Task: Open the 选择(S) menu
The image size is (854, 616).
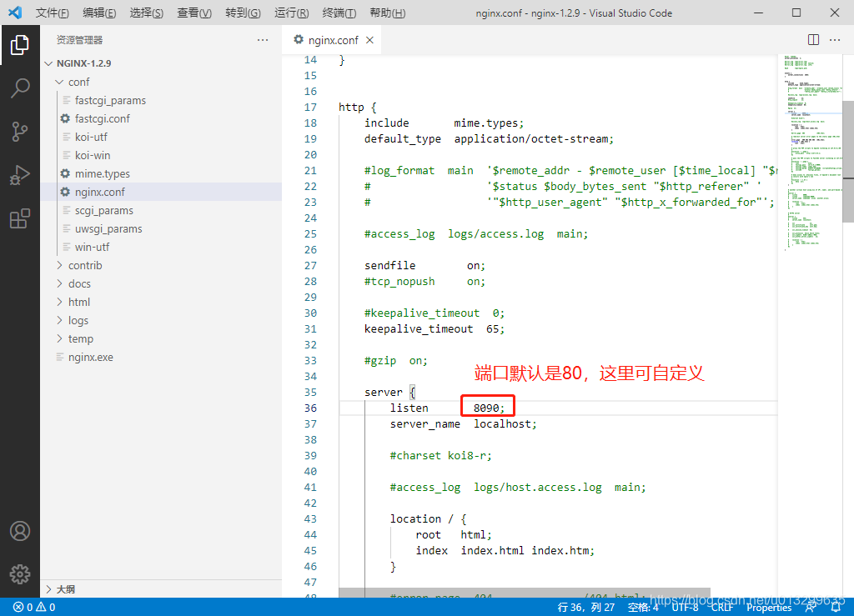Action: coord(147,13)
